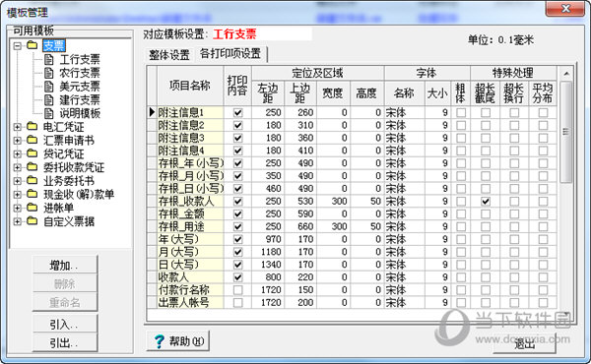Click font size 9 of 存根_金额 row
The width and height of the screenshot is (591, 364).
pyautogui.click(x=438, y=213)
